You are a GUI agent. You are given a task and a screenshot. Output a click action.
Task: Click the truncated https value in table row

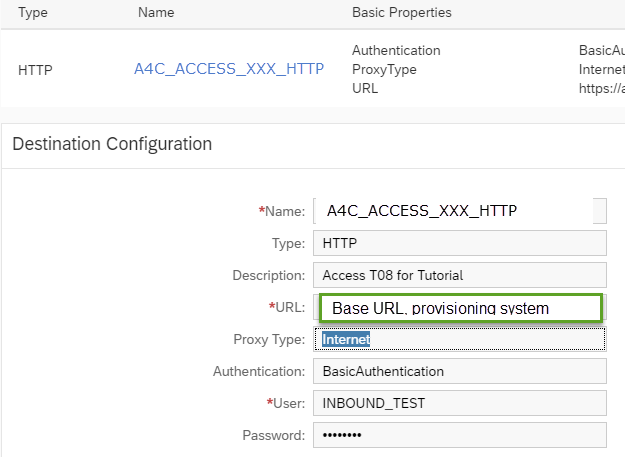click(602, 88)
